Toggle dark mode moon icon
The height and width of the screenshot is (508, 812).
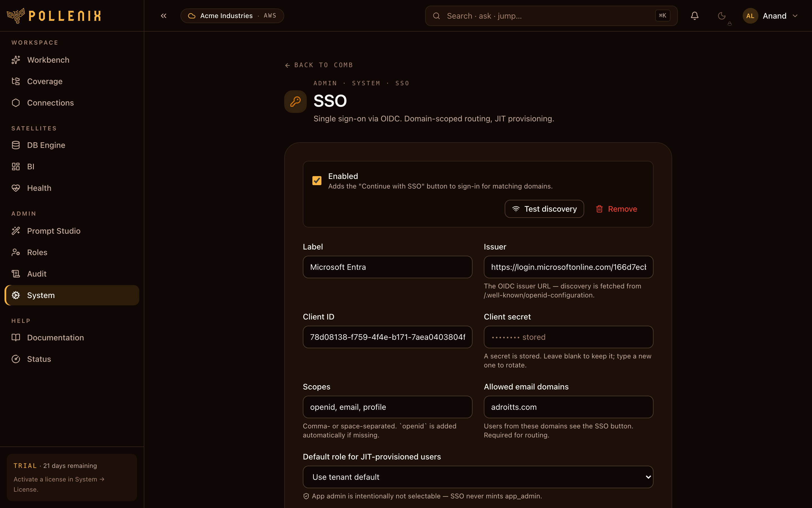721,16
